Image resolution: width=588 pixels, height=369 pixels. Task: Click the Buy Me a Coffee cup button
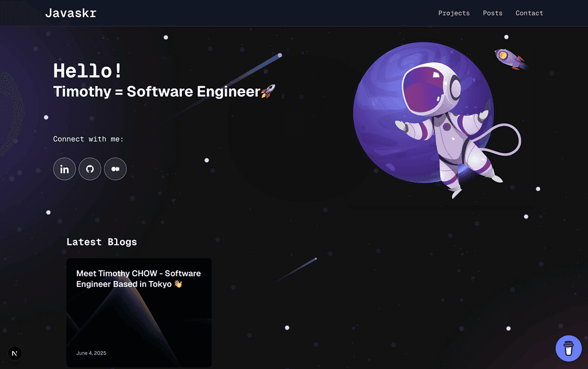click(568, 348)
